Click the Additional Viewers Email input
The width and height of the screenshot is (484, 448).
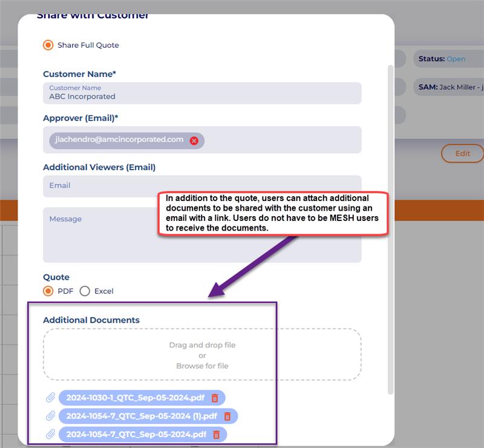(x=202, y=186)
